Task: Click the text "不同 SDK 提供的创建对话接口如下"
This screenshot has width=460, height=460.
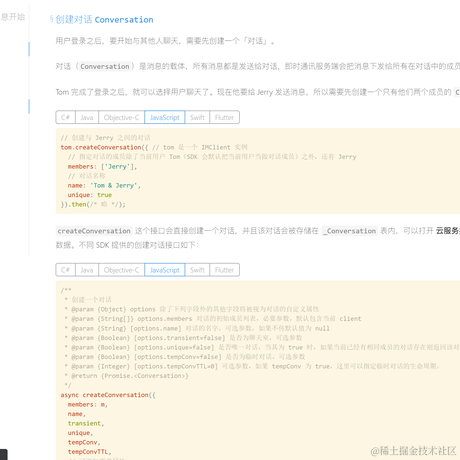Action: coord(138,245)
